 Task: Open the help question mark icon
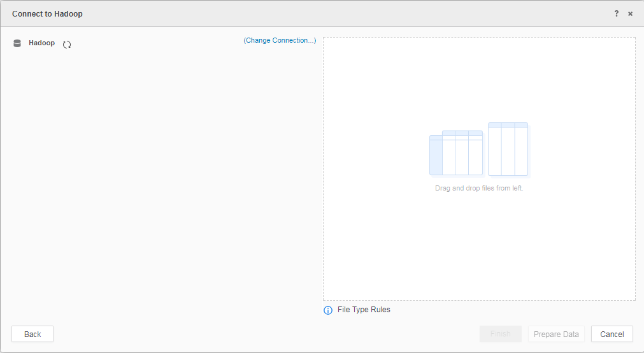click(x=616, y=13)
